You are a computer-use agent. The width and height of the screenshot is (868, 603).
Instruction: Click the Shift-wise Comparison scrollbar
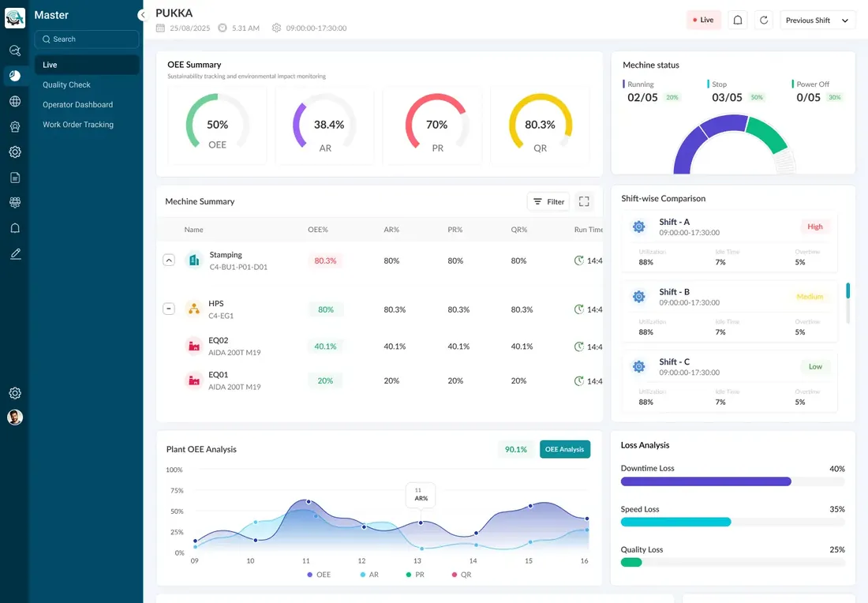pyautogui.click(x=847, y=291)
